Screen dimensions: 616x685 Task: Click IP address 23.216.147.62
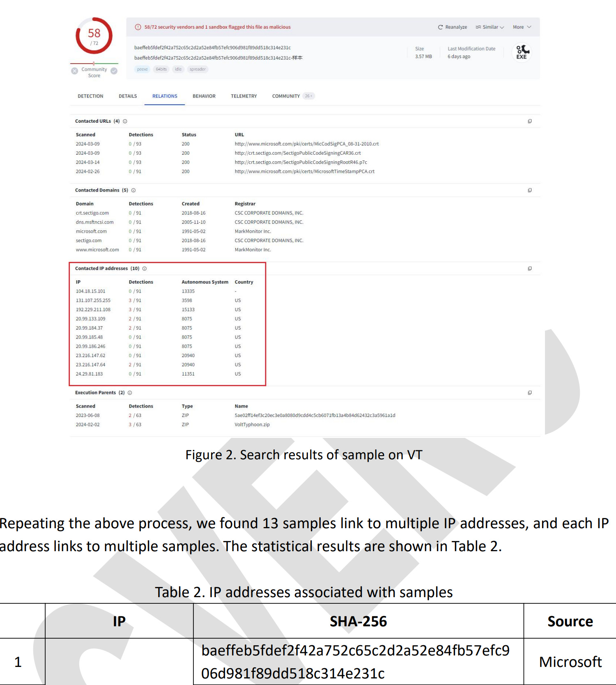91,356
